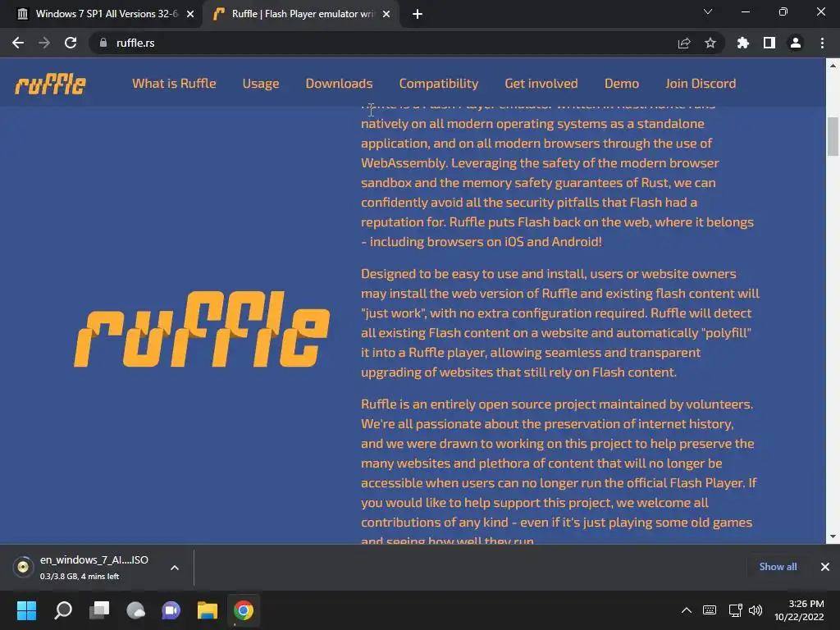The height and width of the screenshot is (630, 840).
Task: Open the Widgets weather icon
Action: [135, 610]
